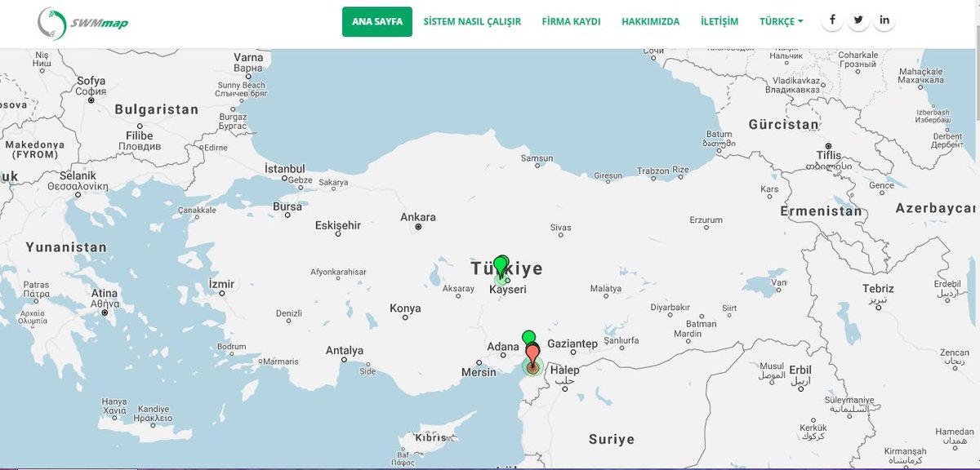Click Ankara on the map
The image size is (980, 470).
point(419,217)
